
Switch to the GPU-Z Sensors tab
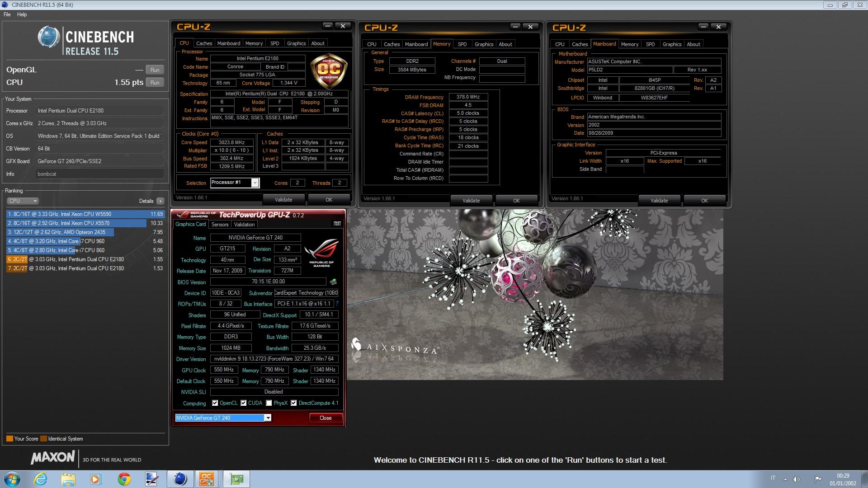(x=220, y=225)
